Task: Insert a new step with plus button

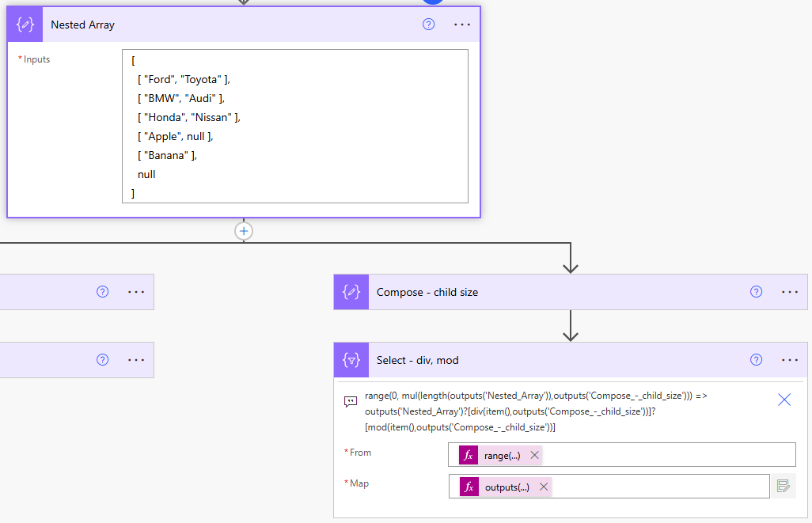Action: click(244, 231)
